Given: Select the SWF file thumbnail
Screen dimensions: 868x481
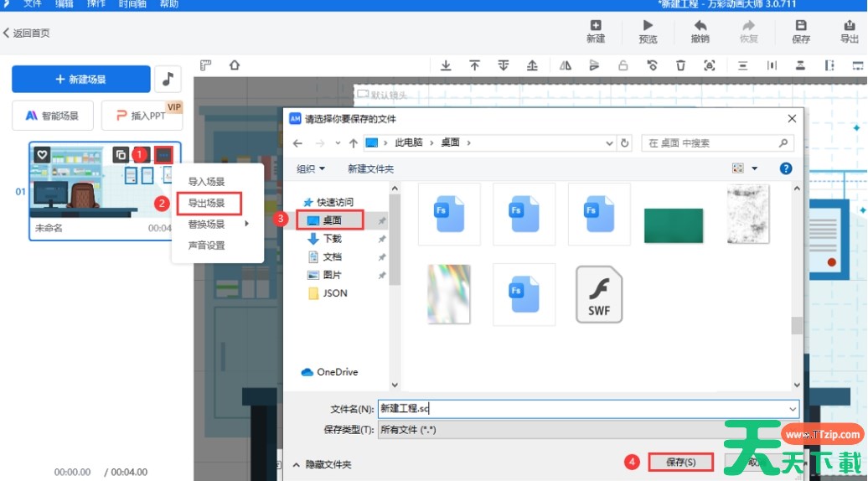Looking at the screenshot, I should coord(599,294).
